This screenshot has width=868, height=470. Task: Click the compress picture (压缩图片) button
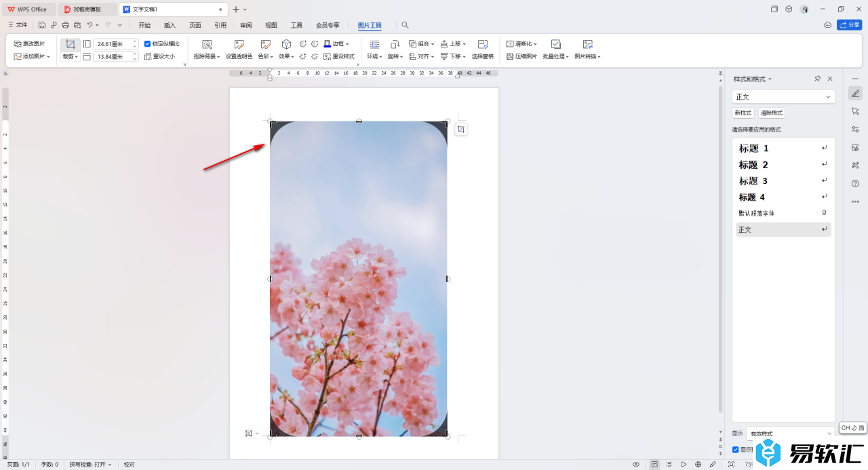coord(521,56)
